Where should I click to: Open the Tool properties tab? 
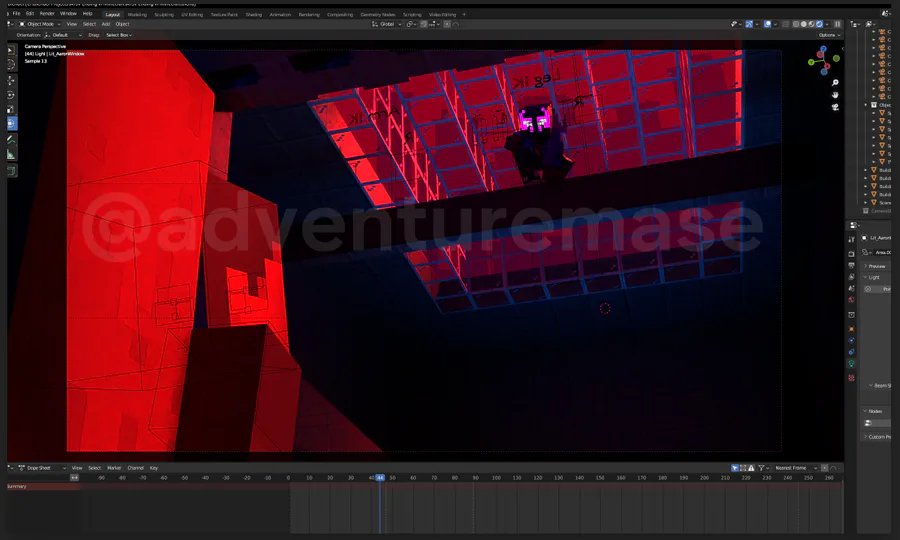point(852,239)
